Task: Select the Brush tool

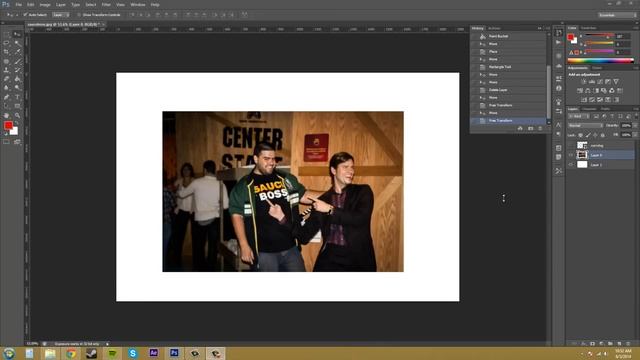Action: [17, 61]
